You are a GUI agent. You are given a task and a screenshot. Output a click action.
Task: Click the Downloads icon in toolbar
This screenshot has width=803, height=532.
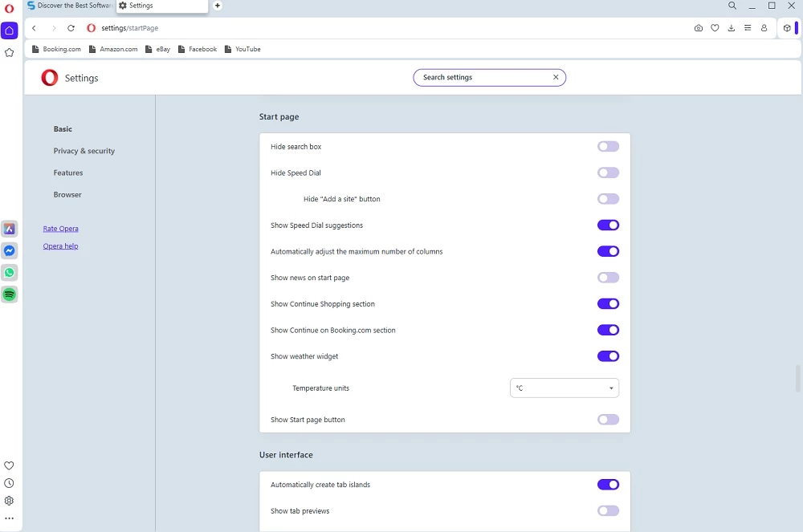[731, 28]
